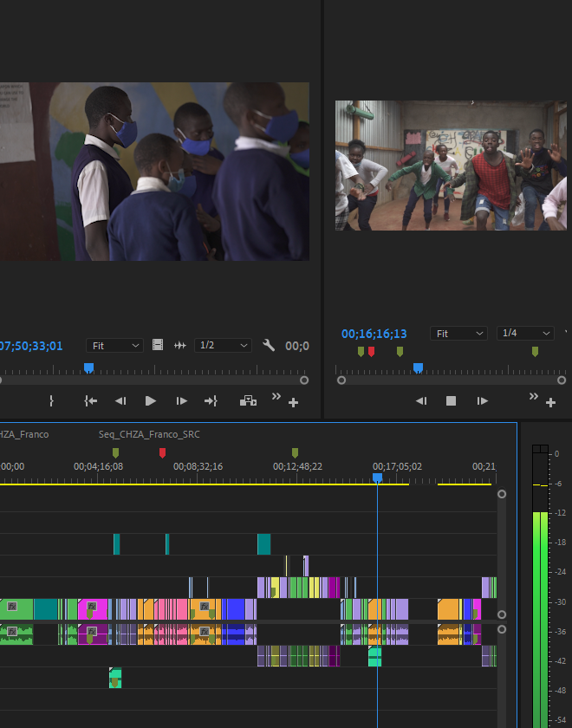Open Source monitor wrench settings

tap(269, 345)
